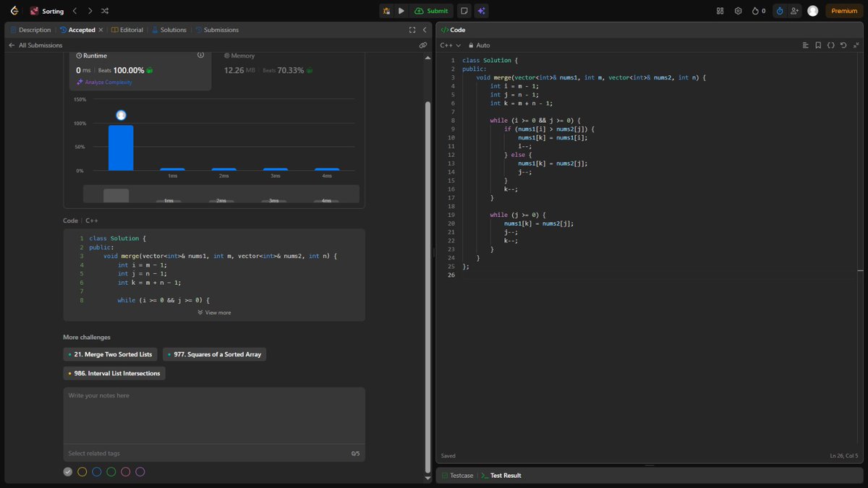The image size is (868, 488).
Task: Copy the submission link icon
Action: point(423,45)
